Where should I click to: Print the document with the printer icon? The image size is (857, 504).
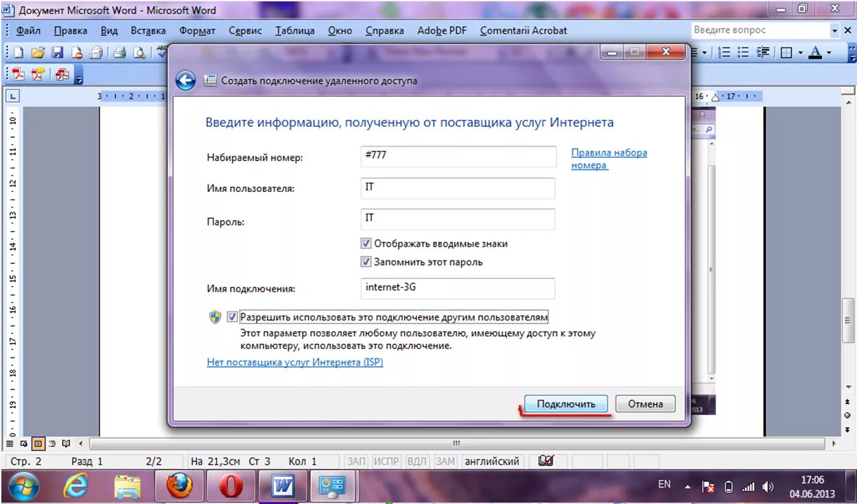120,53
